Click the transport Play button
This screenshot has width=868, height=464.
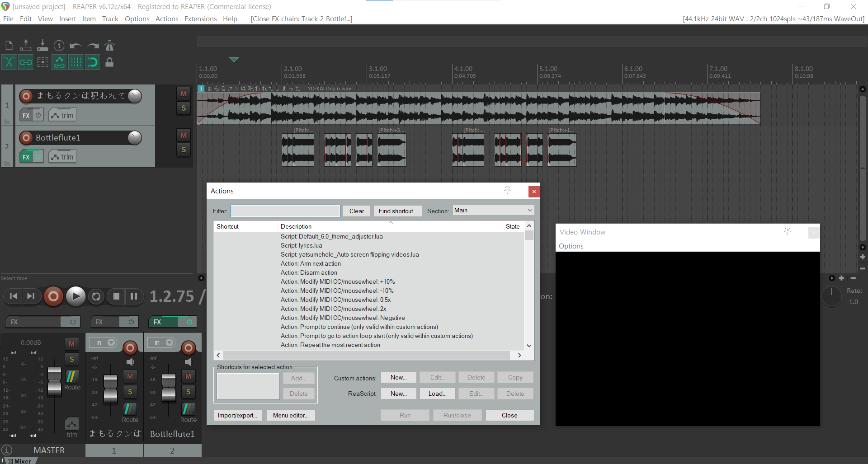click(x=75, y=296)
